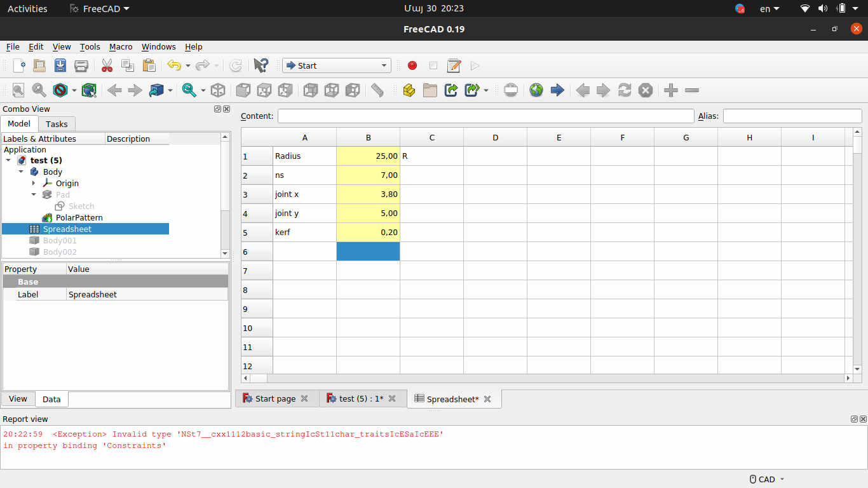868x488 pixels.
Task: Open the View menu
Action: pyautogui.click(x=62, y=47)
